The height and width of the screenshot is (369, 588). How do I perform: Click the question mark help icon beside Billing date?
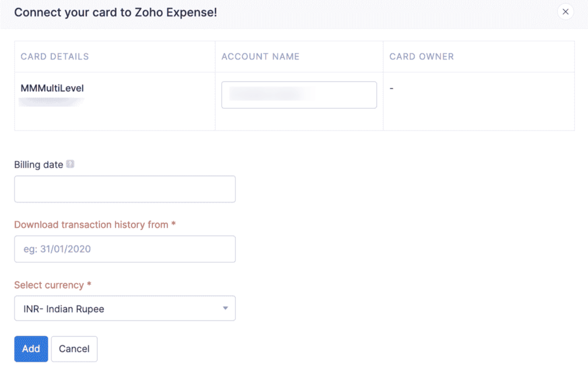pyautogui.click(x=70, y=164)
